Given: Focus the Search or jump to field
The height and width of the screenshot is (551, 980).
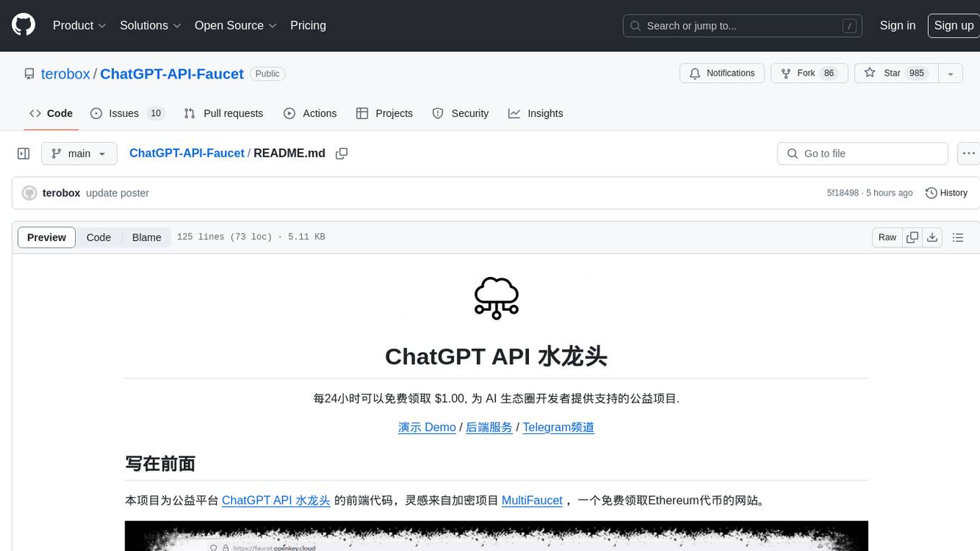Looking at the screenshot, I should click(x=743, y=26).
